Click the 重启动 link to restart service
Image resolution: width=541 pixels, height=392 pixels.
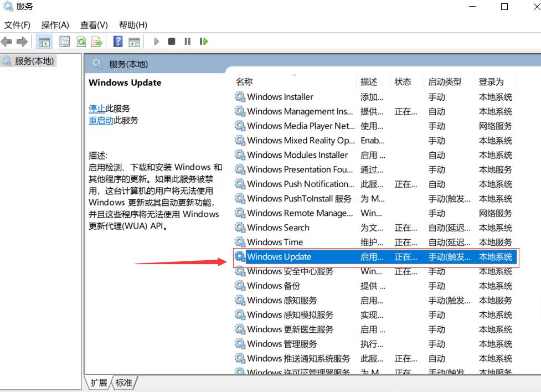coord(101,120)
